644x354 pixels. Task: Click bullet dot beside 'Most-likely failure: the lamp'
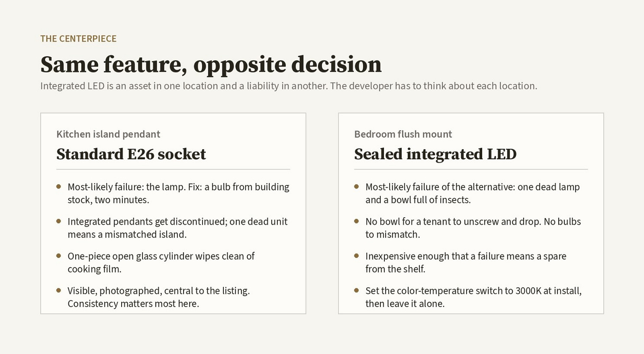coord(59,186)
